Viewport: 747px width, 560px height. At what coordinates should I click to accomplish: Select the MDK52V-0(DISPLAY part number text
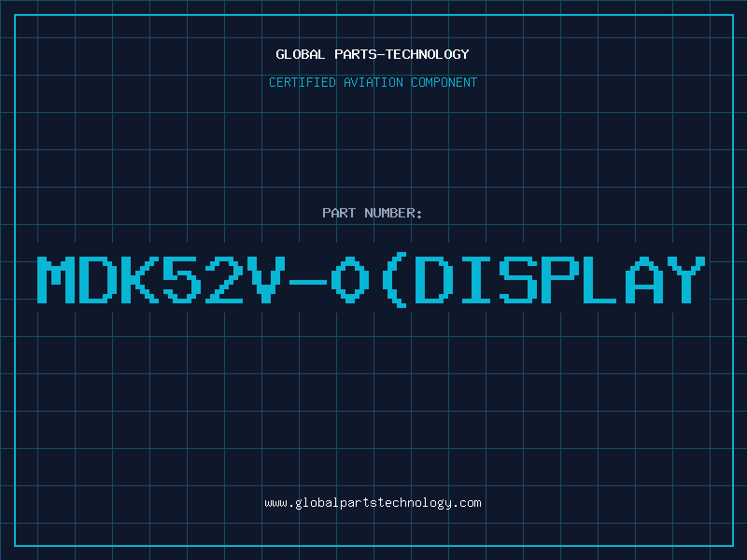click(x=371, y=280)
